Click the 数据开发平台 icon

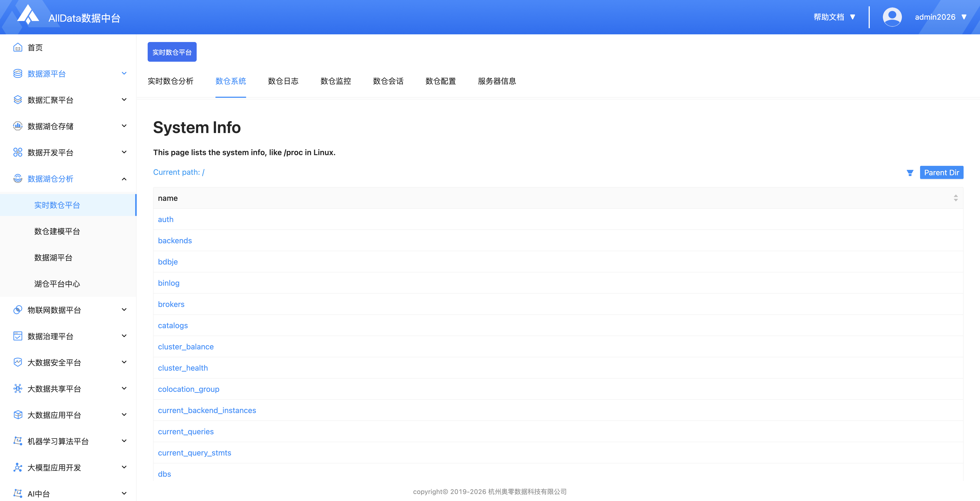click(x=17, y=152)
